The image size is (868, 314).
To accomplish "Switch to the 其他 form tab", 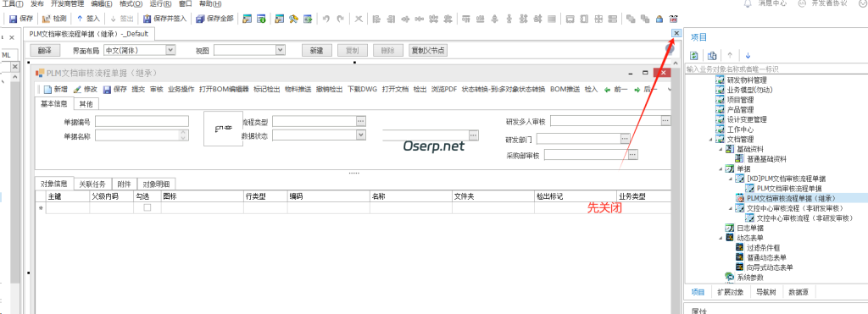I will [x=86, y=104].
